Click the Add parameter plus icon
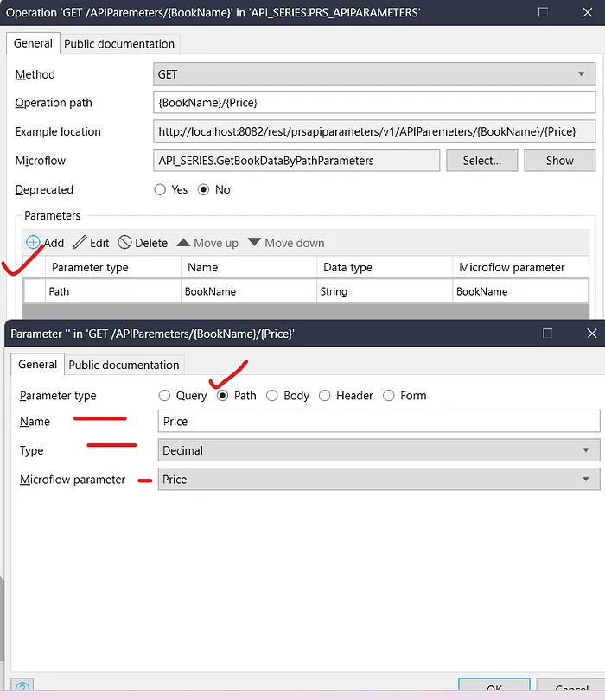The height and width of the screenshot is (700, 605). [33, 243]
